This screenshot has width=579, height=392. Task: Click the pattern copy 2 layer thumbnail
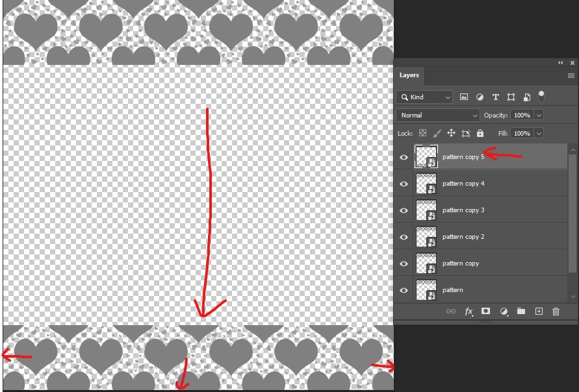426,237
